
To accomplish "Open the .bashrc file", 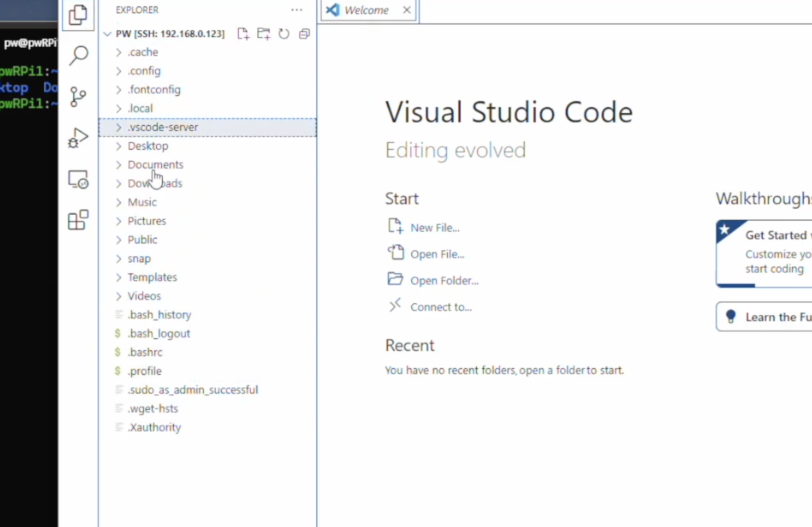I will point(207,352).
